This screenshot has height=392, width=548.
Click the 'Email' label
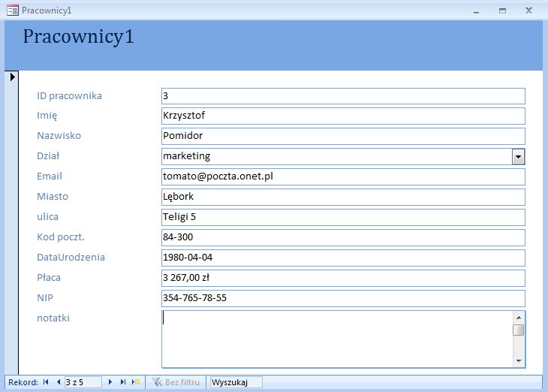click(x=50, y=176)
